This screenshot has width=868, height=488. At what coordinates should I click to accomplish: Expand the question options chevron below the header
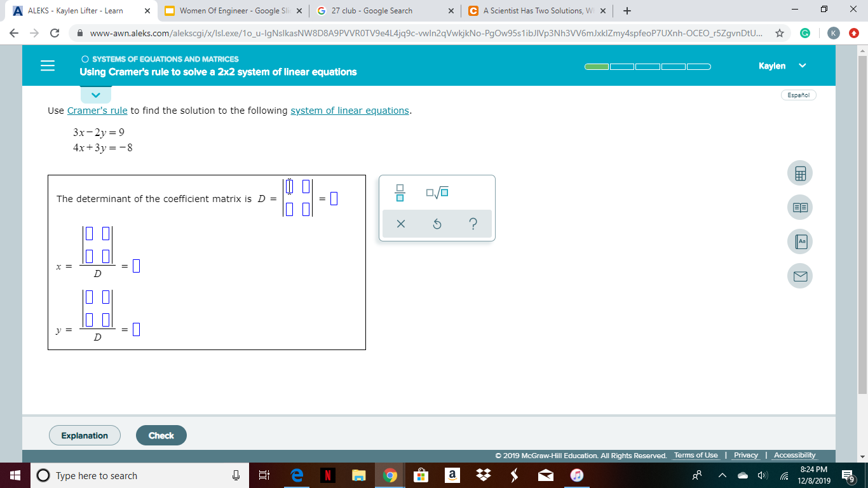[95, 94]
